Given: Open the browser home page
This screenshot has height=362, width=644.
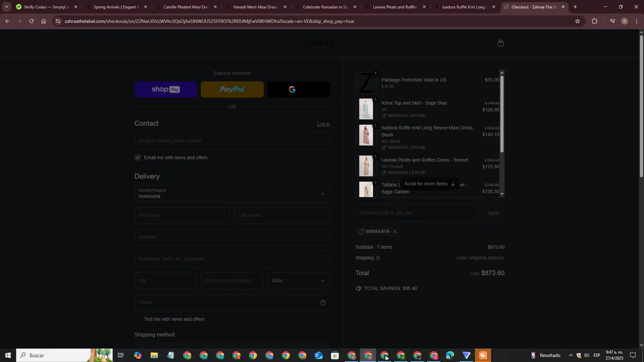Looking at the screenshot, I should click(43, 21).
